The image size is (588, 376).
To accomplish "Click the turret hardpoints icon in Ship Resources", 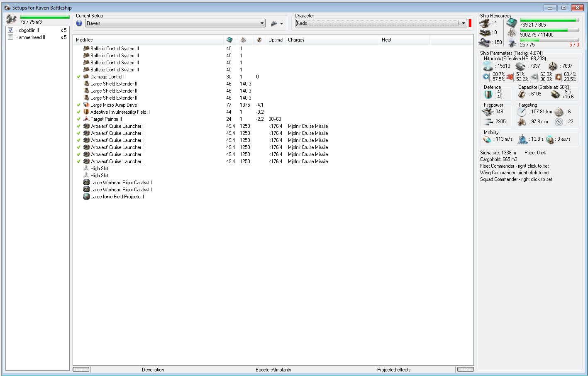I will 486,22.
